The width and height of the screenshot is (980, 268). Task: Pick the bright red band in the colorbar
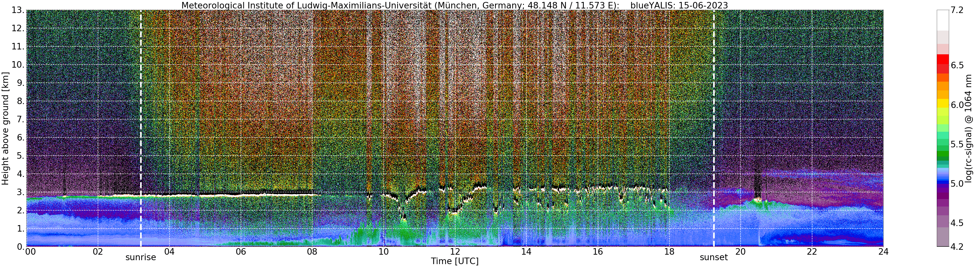[x=943, y=60]
